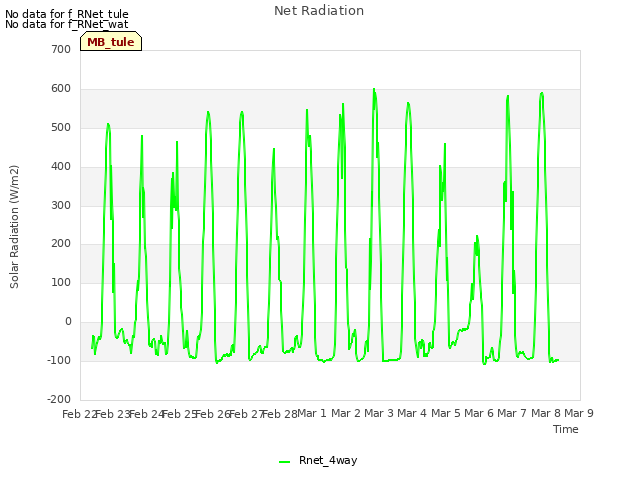Image resolution: width=640 pixels, height=480 pixels.
Task: Click the 0 y-axis tick label
Action: click(x=68, y=322)
